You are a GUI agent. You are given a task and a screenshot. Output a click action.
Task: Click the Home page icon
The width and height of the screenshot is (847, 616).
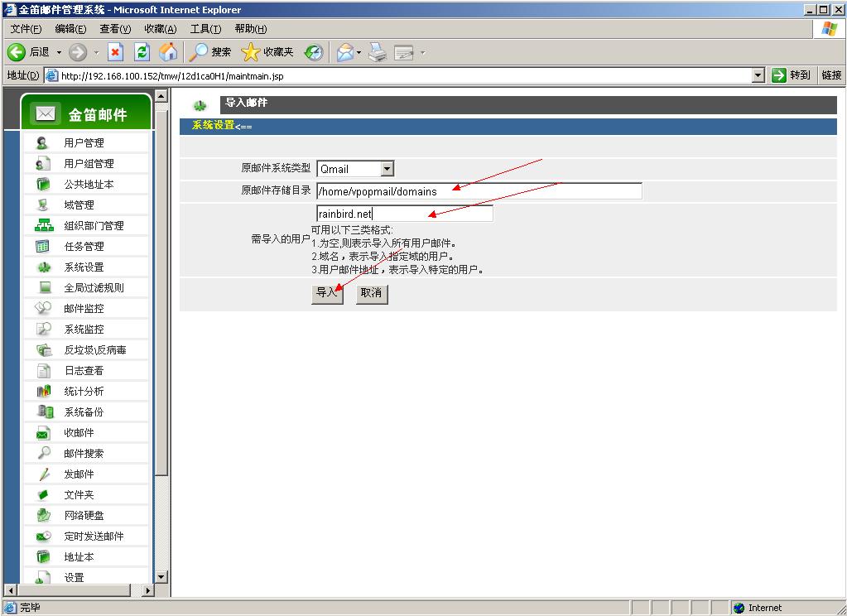click(168, 52)
